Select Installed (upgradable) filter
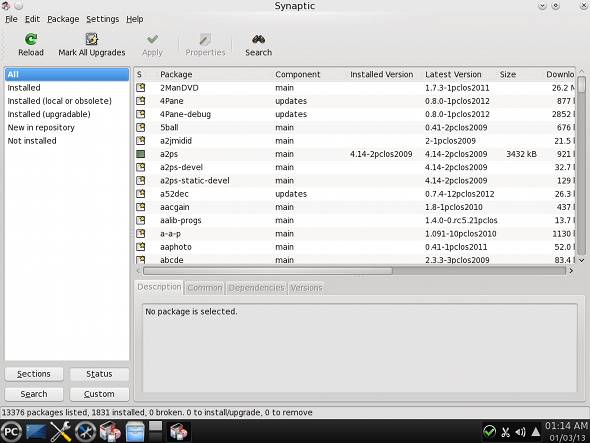The image size is (590, 443). click(67, 114)
